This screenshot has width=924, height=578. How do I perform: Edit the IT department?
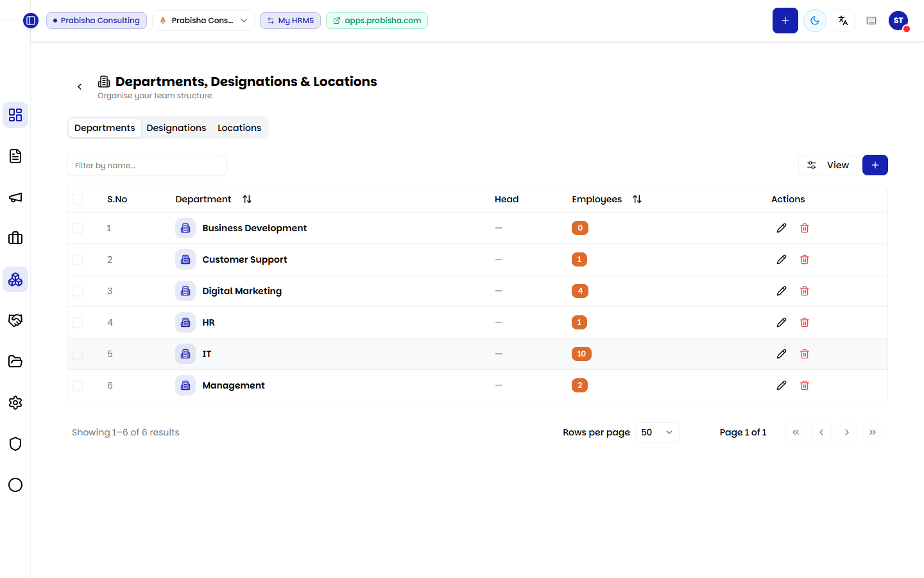coord(782,354)
